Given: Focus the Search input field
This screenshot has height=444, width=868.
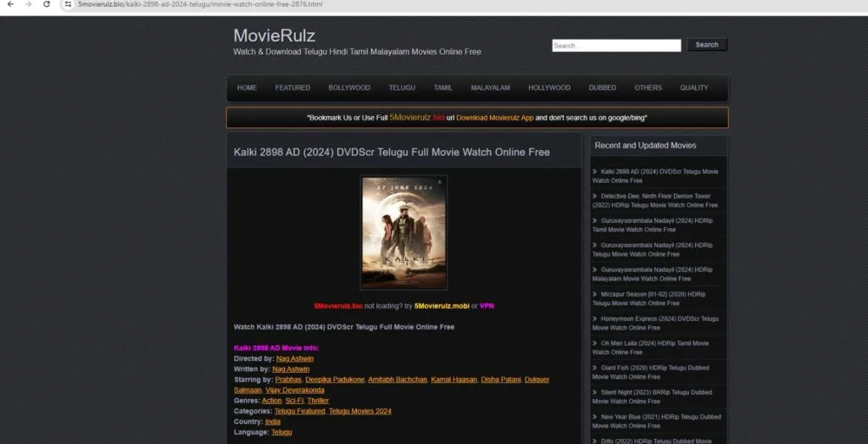Looking at the screenshot, I should 616,46.
